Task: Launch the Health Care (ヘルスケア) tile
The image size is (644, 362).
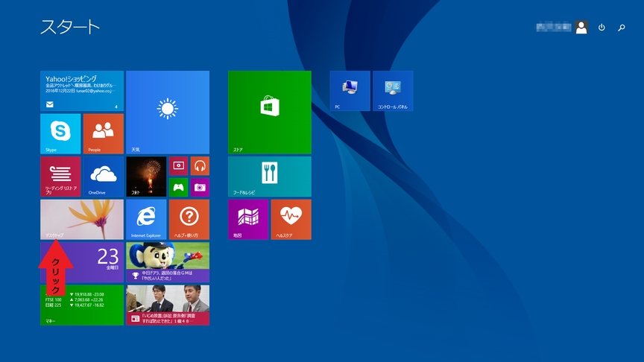Action: [x=291, y=219]
